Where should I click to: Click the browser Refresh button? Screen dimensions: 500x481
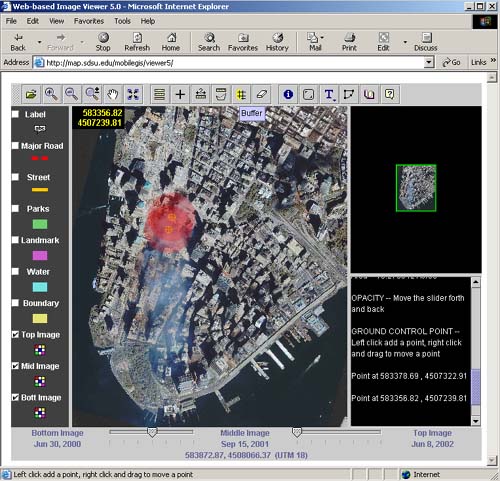[x=137, y=42]
